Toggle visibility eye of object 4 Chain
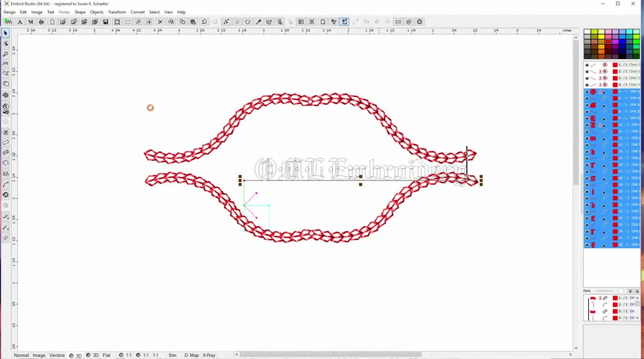Viewport: 644px width, 359px height. (x=587, y=85)
